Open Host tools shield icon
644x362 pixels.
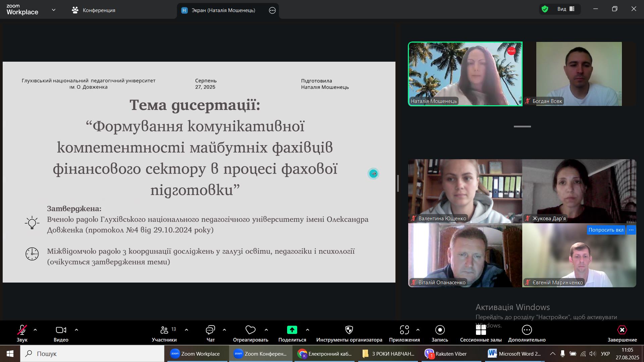pos(349,330)
